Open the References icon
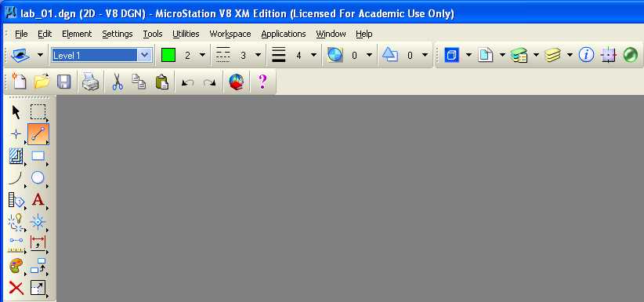This screenshot has height=302, width=644. point(485,55)
